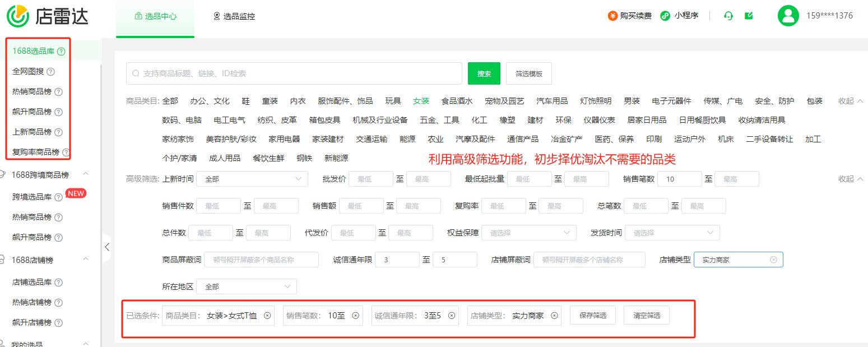Click help icon beside 全网图搜

pos(51,72)
